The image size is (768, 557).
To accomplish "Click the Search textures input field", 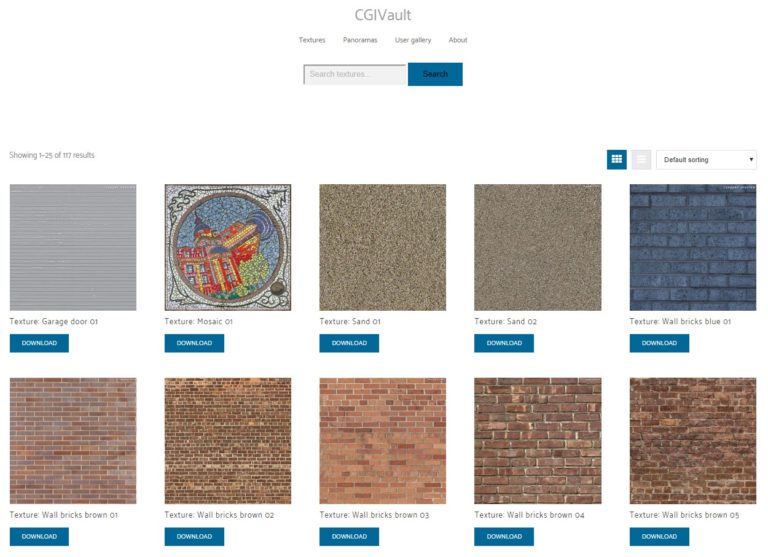I will point(355,74).
